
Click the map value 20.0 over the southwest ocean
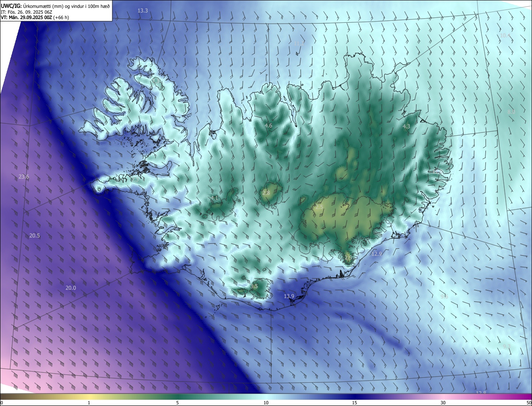pyautogui.click(x=71, y=288)
